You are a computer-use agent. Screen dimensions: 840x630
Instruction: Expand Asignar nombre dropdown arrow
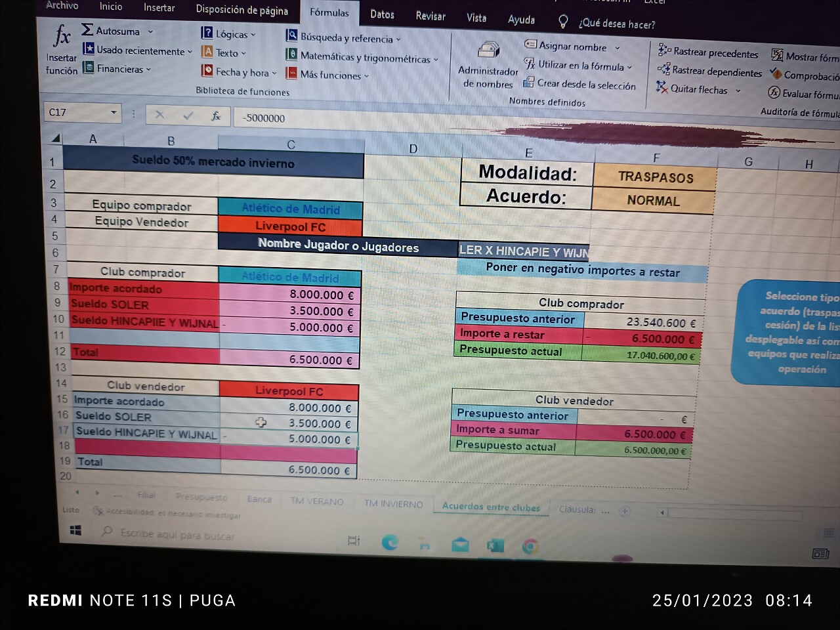pyautogui.click(x=618, y=48)
